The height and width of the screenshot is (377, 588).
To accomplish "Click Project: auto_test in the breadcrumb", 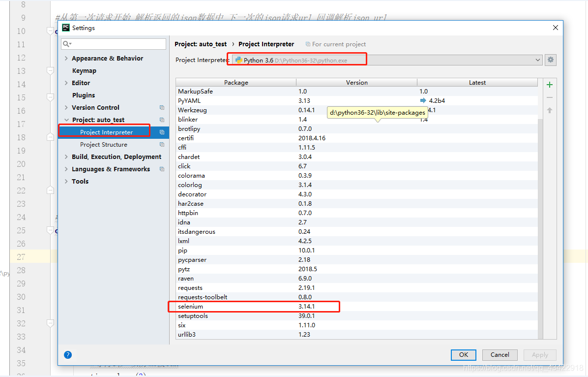I will click(x=201, y=44).
